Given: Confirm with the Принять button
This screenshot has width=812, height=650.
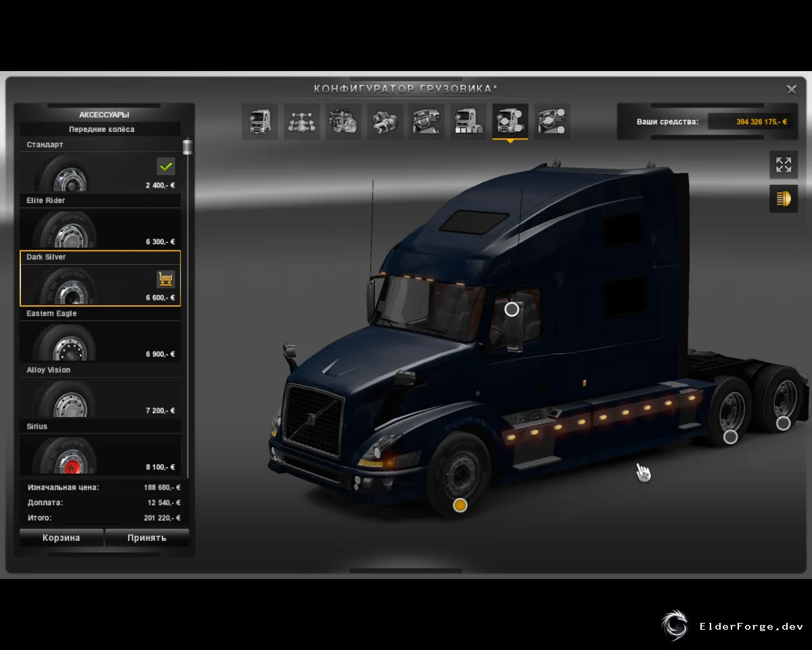Looking at the screenshot, I should tap(147, 538).
